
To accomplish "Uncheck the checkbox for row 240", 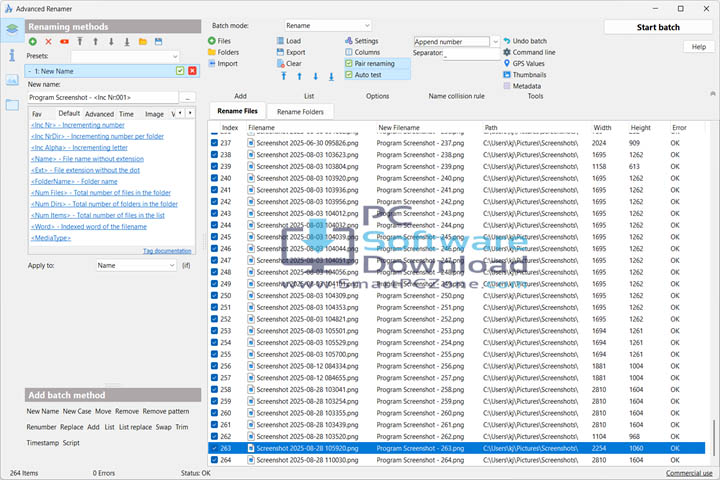I will [214, 178].
